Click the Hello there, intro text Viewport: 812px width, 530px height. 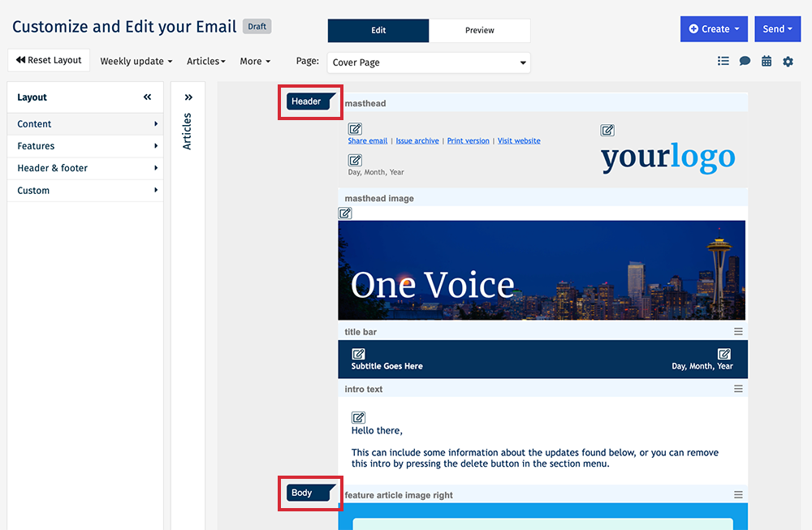pos(377,431)
